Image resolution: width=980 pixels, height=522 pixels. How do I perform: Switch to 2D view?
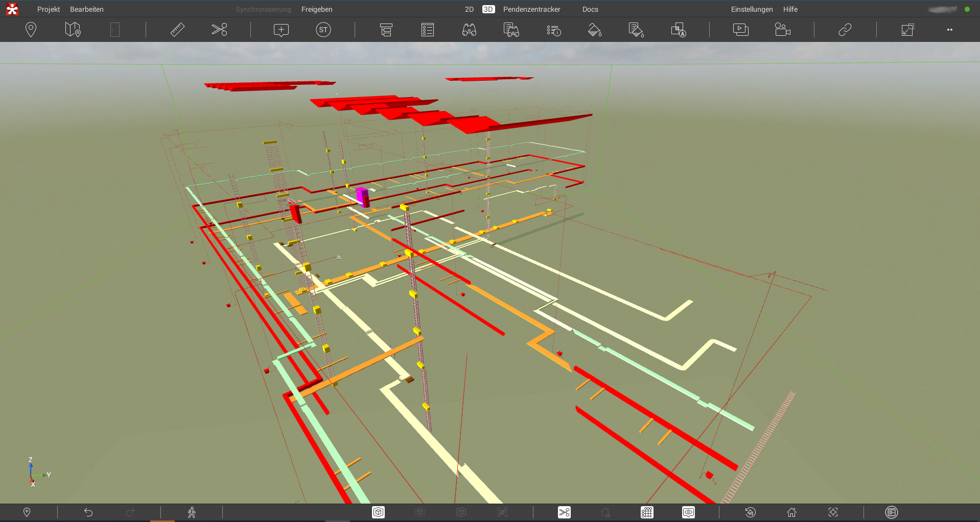point(469,9)
